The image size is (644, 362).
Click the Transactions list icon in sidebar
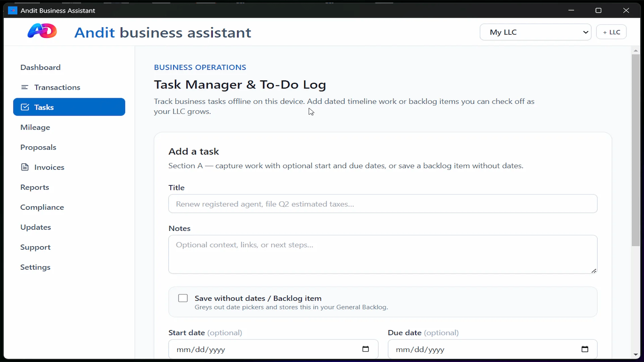(x=25, y=87)
